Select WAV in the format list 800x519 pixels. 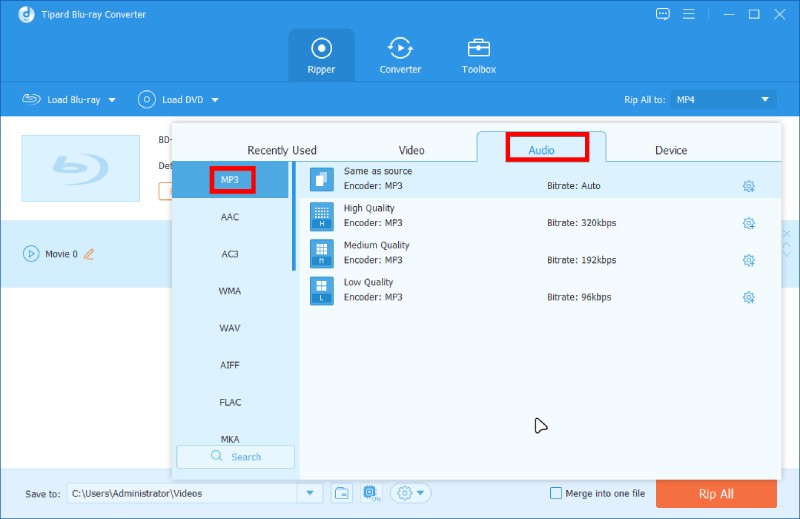click(x=230, y=328)
